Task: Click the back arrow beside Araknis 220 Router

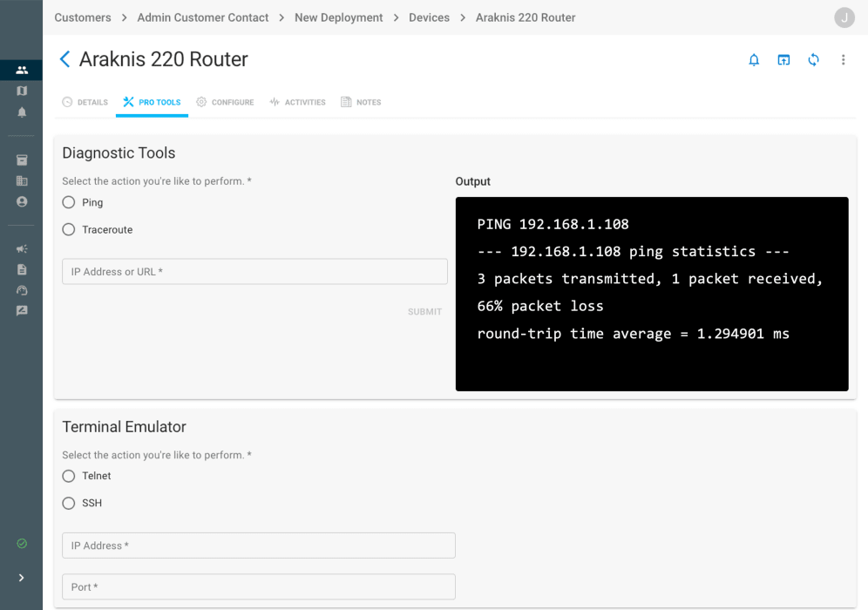Action: (64, 59)
